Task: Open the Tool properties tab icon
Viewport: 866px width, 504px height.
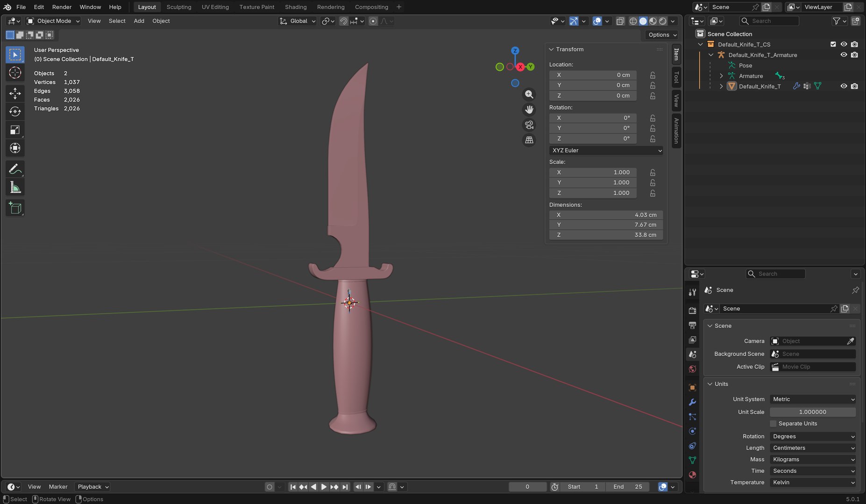Action: click(x=692, y=292)
